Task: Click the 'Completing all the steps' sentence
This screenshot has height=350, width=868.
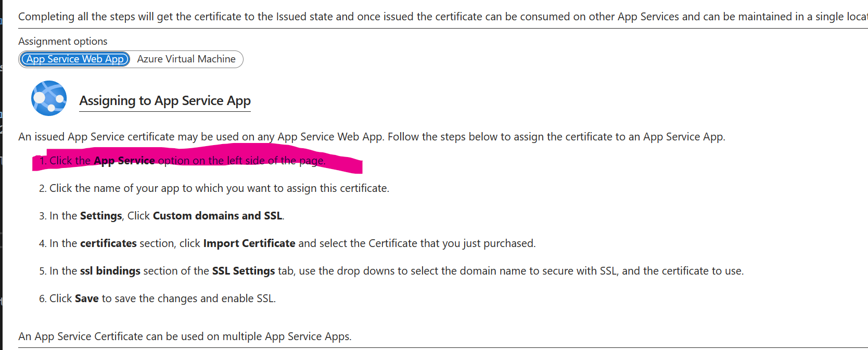Action: tap(443, 17)
